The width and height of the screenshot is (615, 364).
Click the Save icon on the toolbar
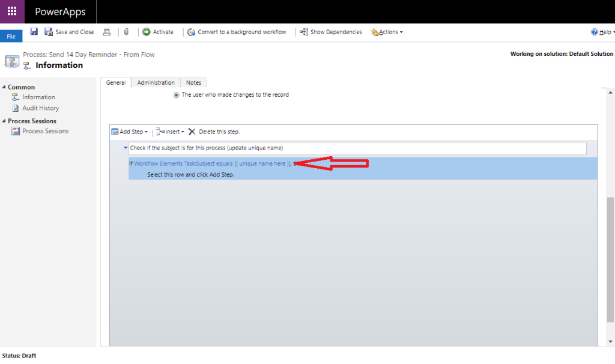33,31
